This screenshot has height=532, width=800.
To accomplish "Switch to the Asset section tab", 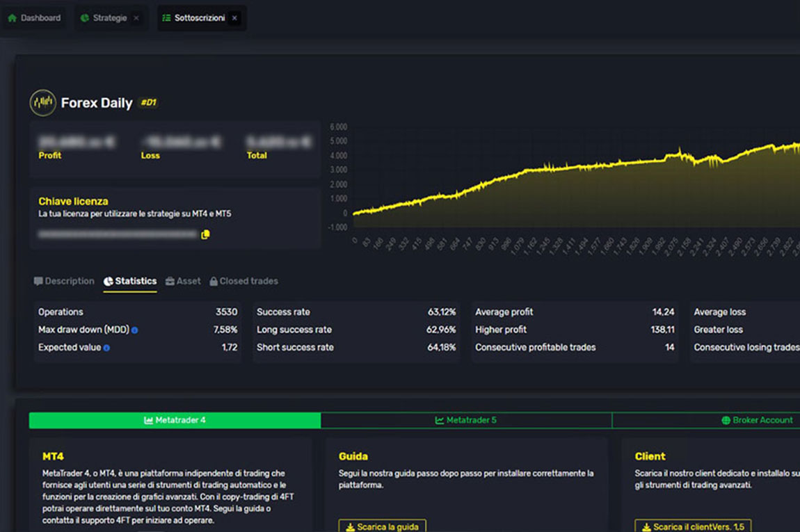I will click(x=183, y=282).
